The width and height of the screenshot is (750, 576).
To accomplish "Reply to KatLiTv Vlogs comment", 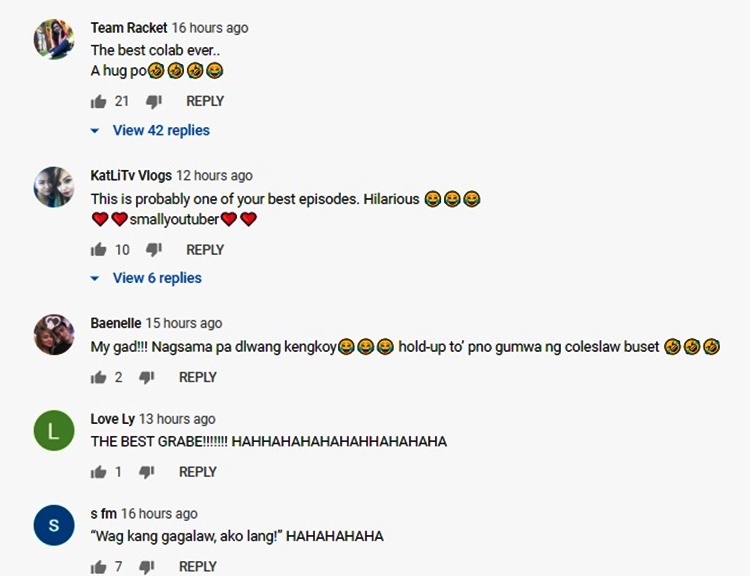I will click(x=205, y=250).
